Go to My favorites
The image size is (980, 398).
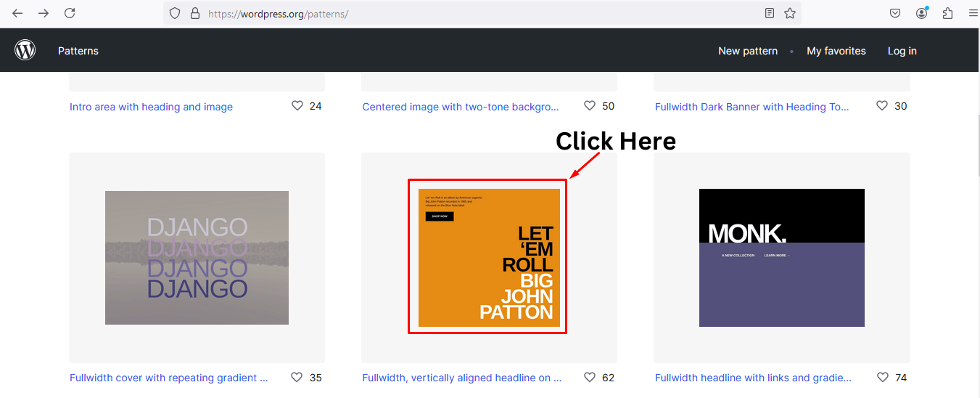(x=836, y=51)
